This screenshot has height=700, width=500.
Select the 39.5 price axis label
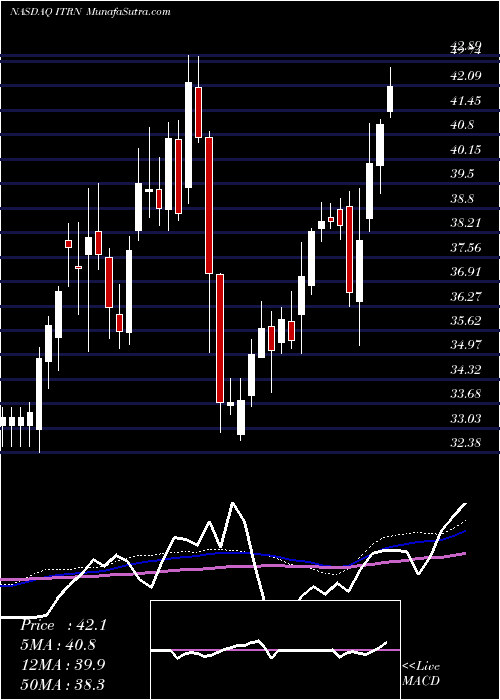tap(462, 174)
